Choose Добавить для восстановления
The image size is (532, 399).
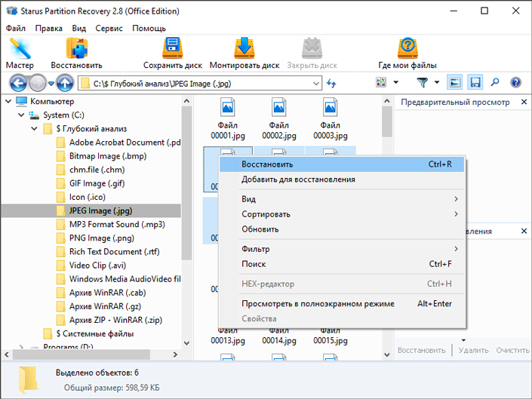pyautogui.click(x=342, y=180)
